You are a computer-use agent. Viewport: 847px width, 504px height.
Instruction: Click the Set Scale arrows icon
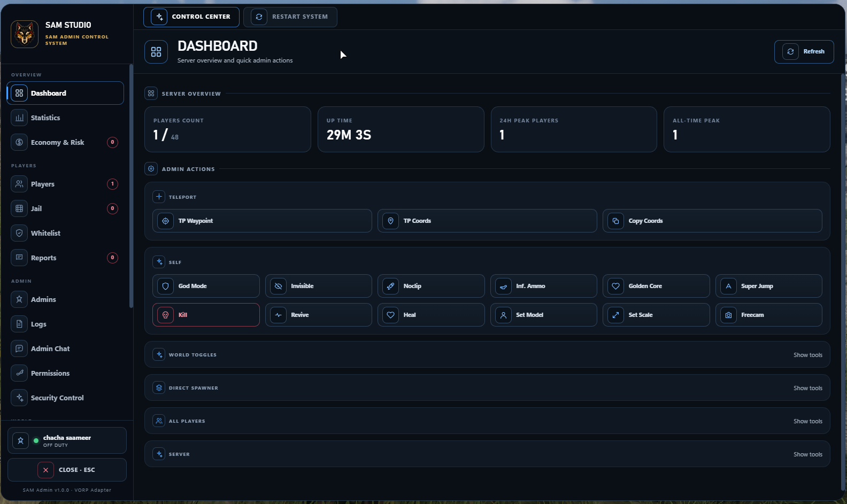click(x=616, y=315)
